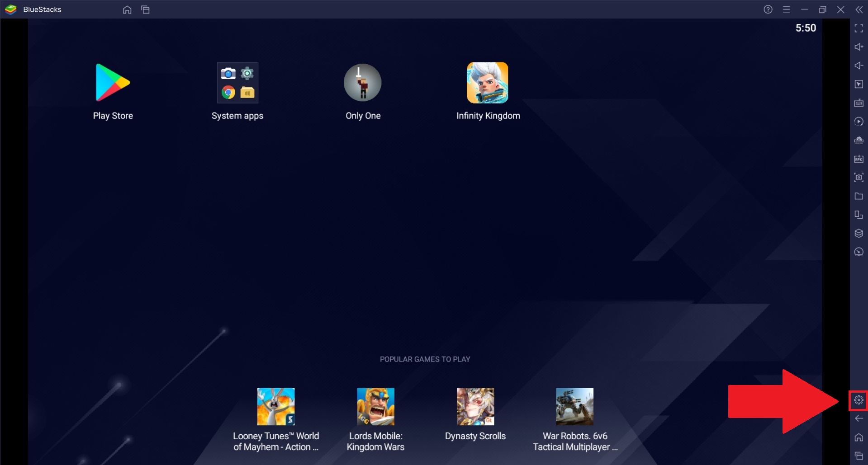This screenshot has width=868, height=465.
Task: Open the System apps folder
Action: pos(237,83)
